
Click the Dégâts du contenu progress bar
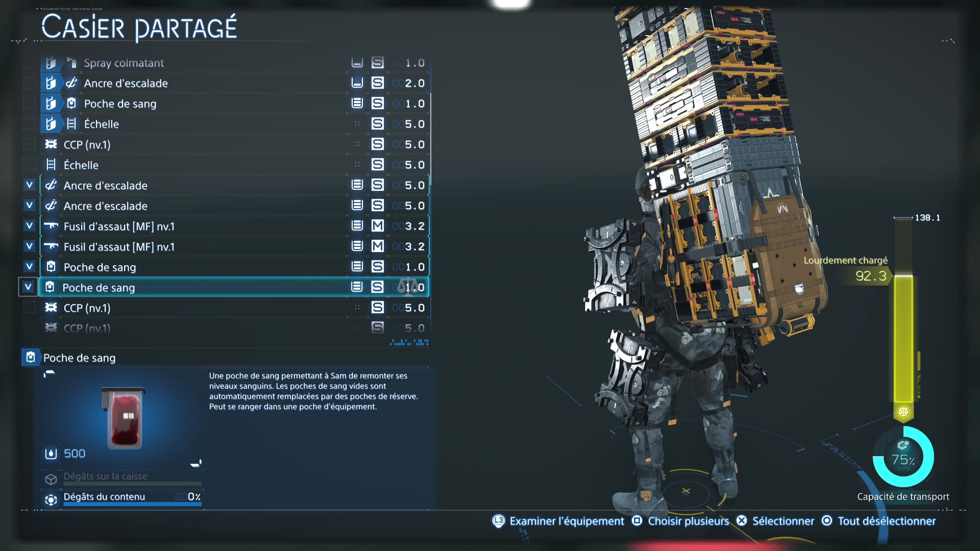click(x=132, y=504)
